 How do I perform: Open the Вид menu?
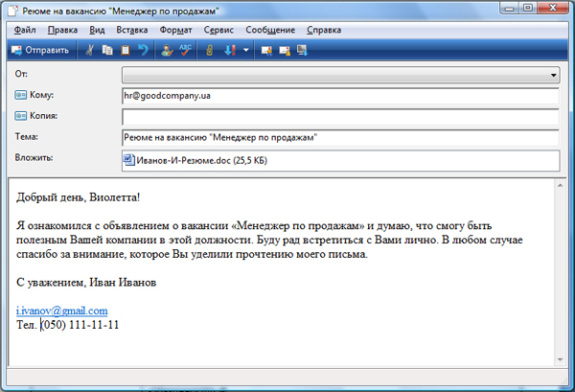point(97,30)
